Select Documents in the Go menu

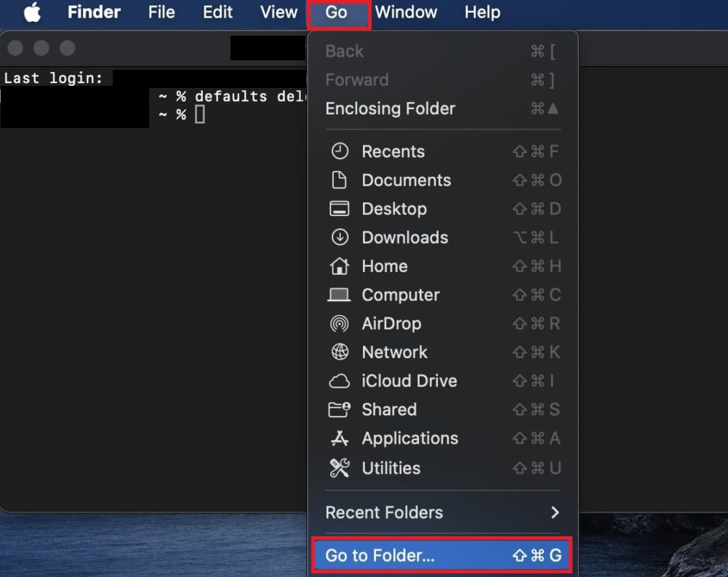coord(442,180)
